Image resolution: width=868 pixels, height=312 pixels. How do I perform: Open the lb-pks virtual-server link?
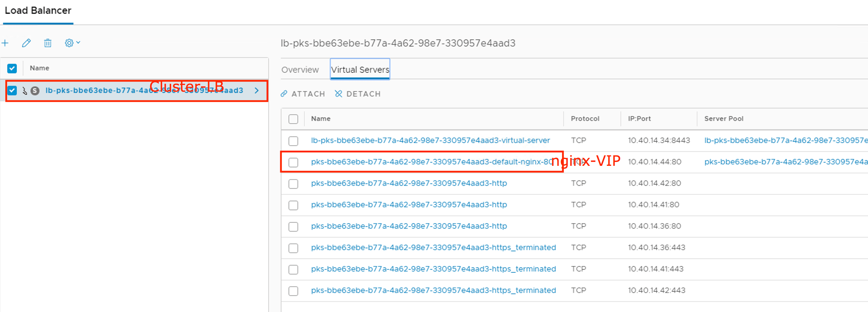[430, 140]
